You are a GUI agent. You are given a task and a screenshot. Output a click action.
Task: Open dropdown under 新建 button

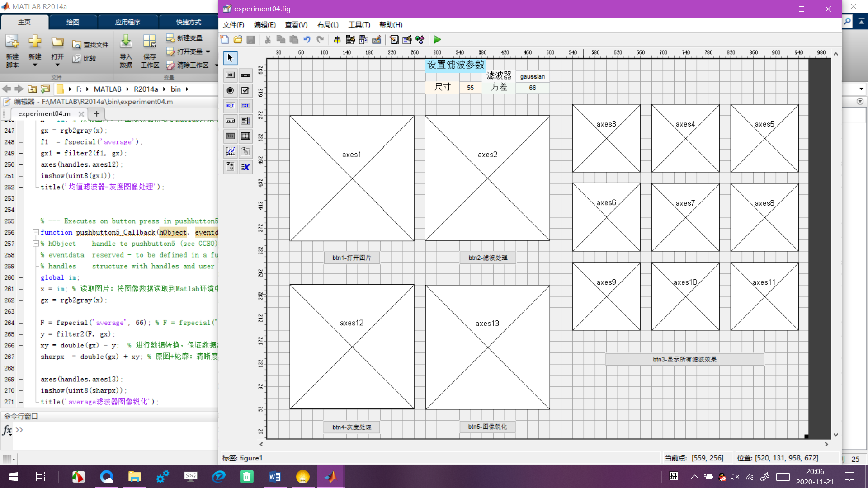[35, 65]
